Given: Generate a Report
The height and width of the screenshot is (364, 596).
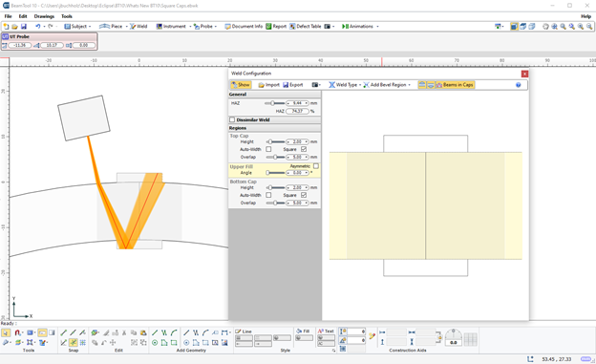Looking at the screenshot, I should pyautogui.click(x=276, y=26).
